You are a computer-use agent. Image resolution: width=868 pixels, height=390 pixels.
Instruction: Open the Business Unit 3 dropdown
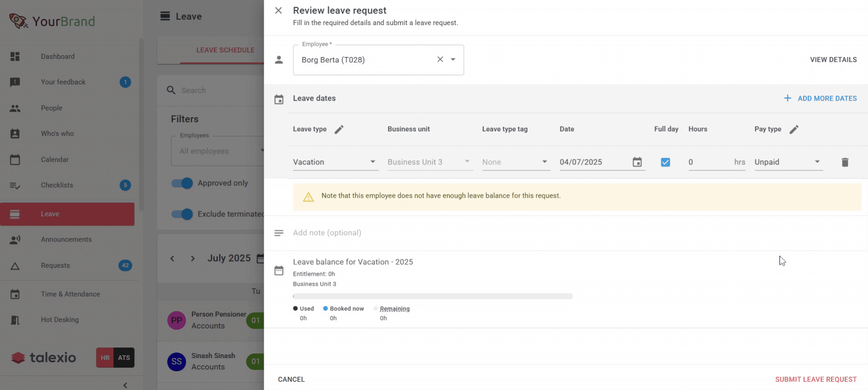[x=430, y=162]
